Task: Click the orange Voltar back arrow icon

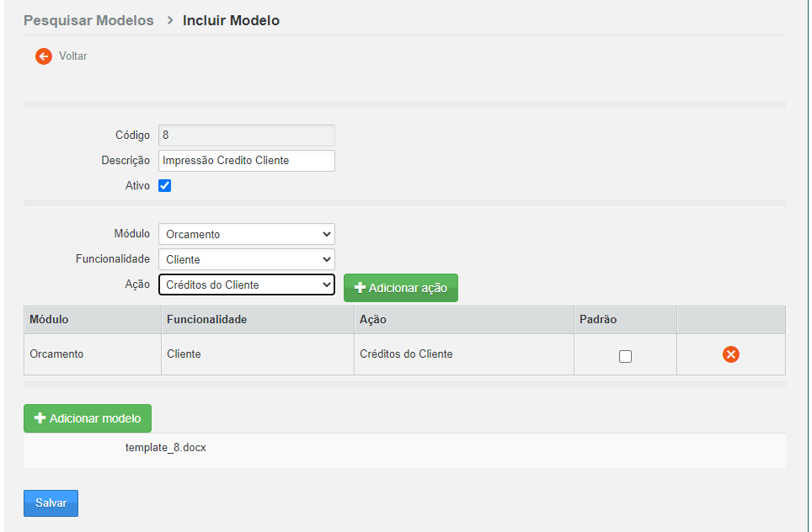Action: 44,56
